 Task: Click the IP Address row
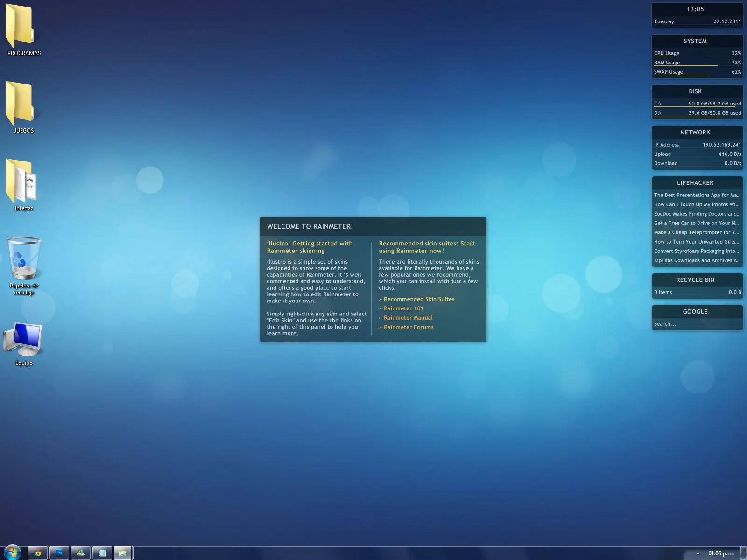[697, 145]
